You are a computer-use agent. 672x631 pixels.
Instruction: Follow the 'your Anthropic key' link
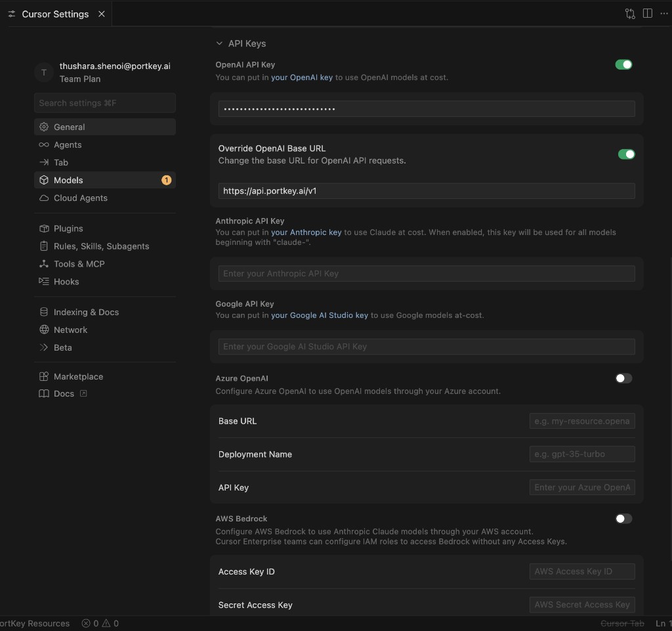coord(306,232)
